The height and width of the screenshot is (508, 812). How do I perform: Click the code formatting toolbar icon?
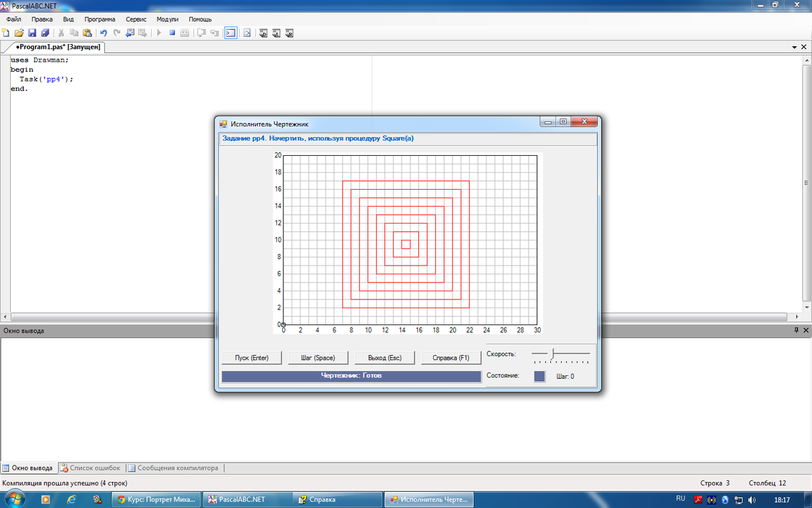(x=247, y=33)
